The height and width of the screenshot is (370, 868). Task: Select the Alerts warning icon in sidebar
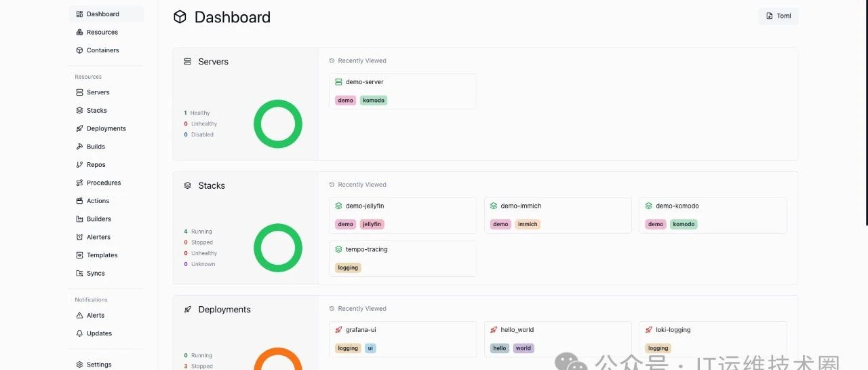79,316
